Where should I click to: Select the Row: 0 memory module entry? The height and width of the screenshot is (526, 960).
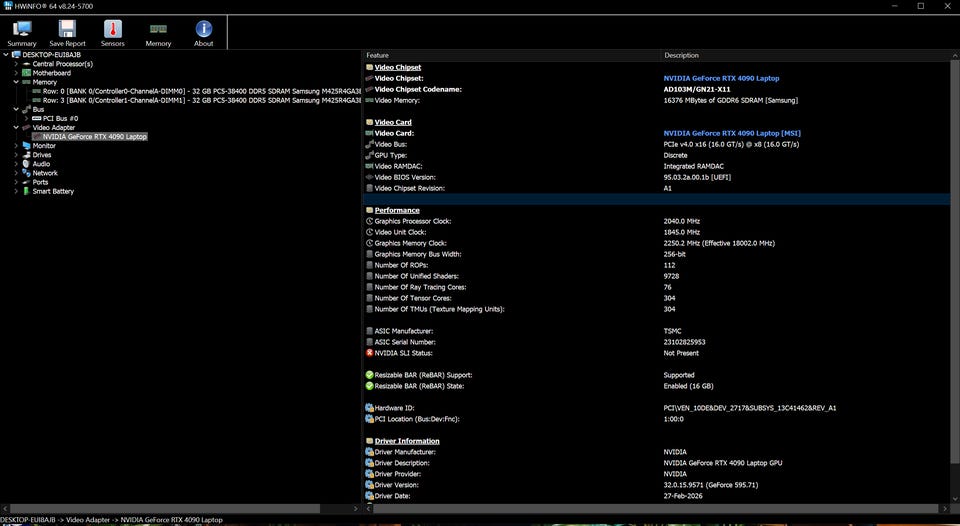[x=201, y=91]
